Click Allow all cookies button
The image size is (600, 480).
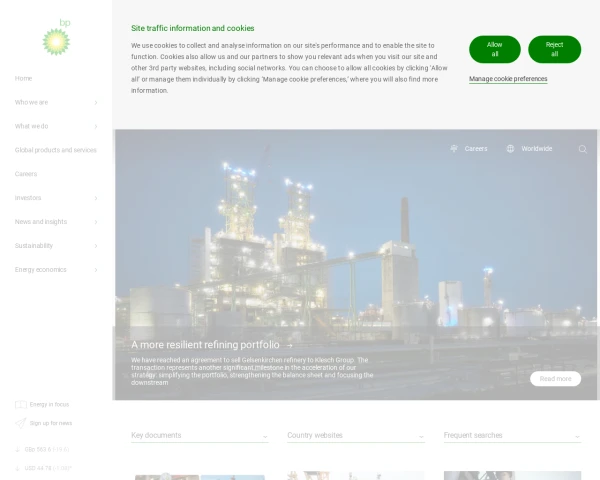coord(495,49)
